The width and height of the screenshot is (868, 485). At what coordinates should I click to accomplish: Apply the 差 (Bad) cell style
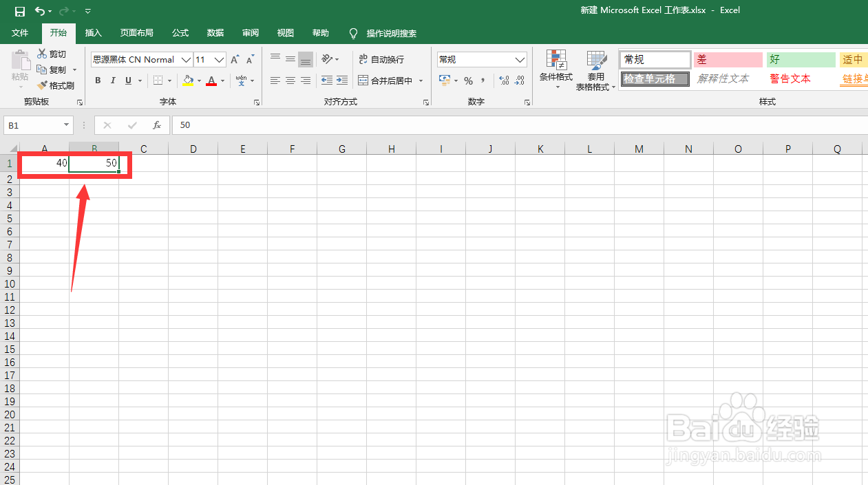728,60
